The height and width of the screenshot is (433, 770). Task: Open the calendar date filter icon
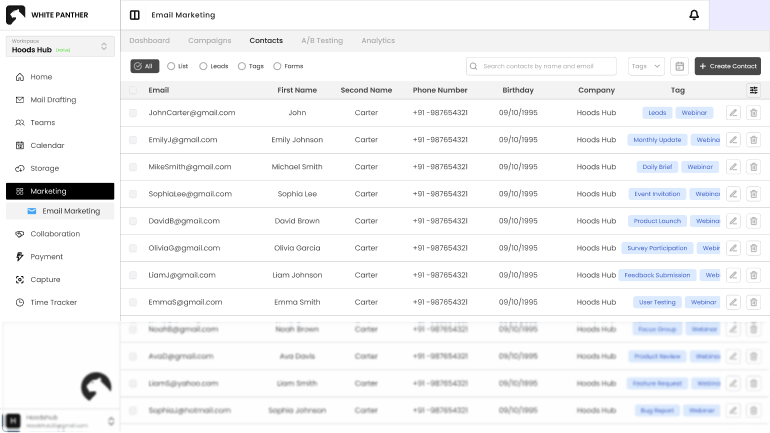click(x=680, y=66)
